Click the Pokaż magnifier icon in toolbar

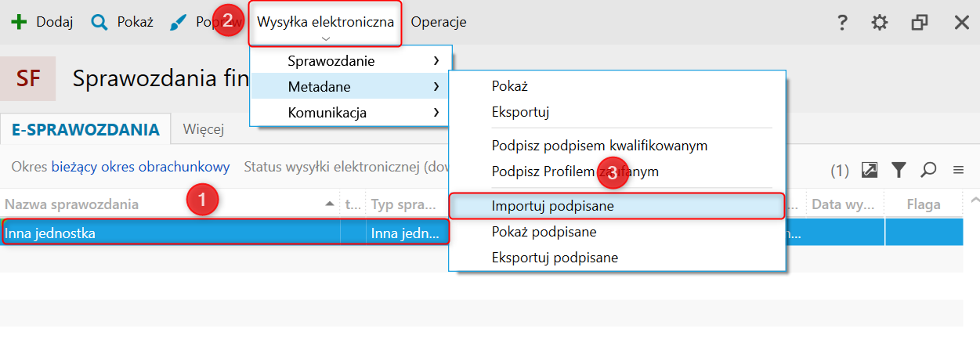tap(99, 22)
